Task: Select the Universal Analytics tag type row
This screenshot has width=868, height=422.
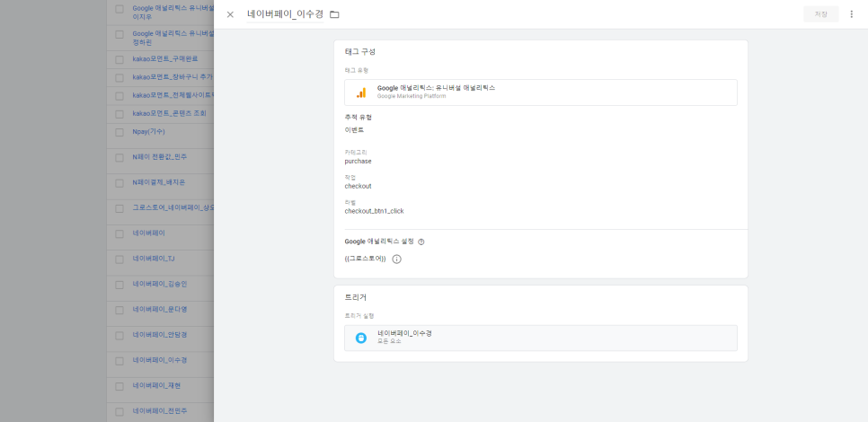Action: pos(540,92)
